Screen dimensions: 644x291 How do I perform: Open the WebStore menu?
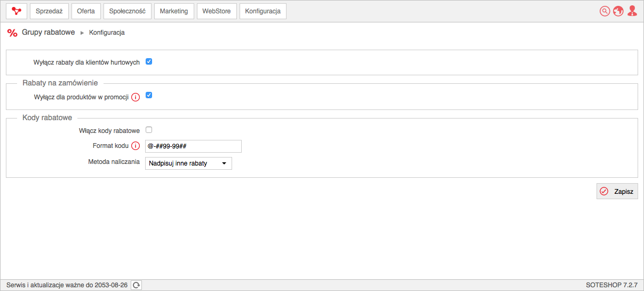tap(217, 11)
